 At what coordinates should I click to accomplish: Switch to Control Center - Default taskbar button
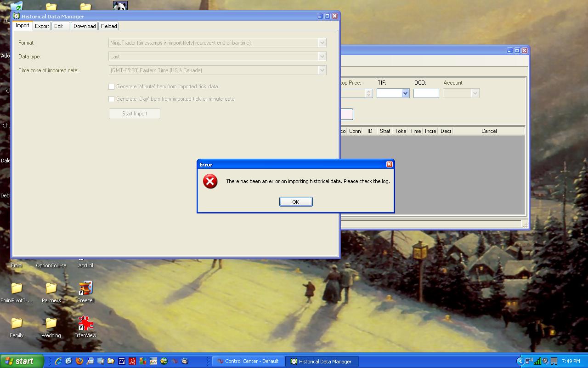248,361
